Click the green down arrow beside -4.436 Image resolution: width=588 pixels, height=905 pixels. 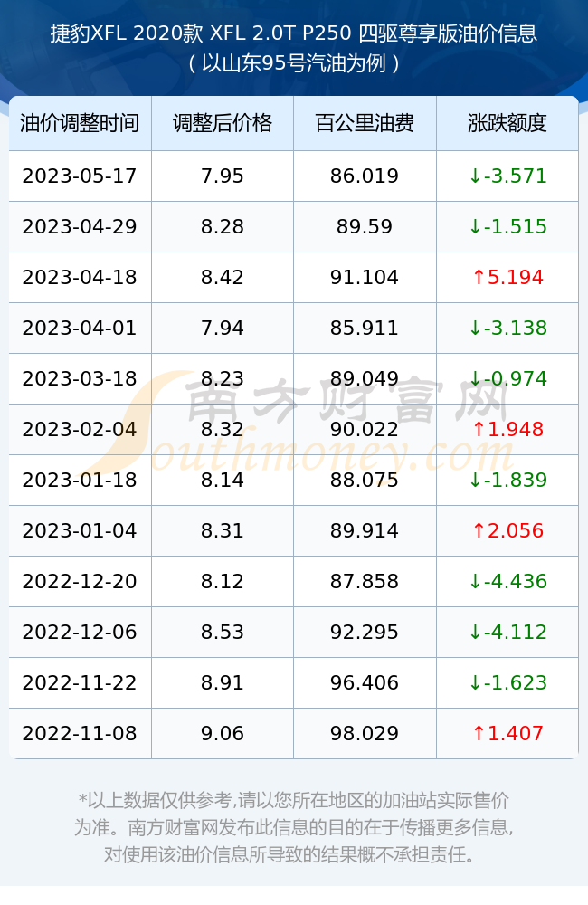pyautogui.click(x=475, y=581)
